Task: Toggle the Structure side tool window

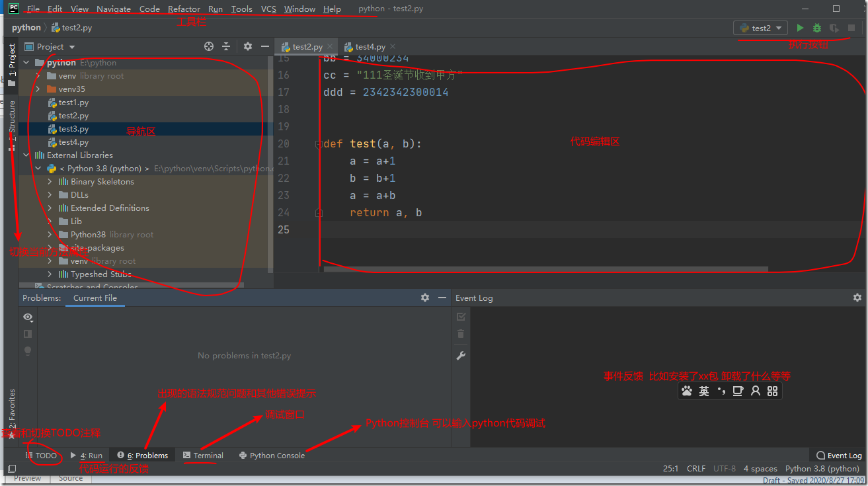Action: pos(11,124)
